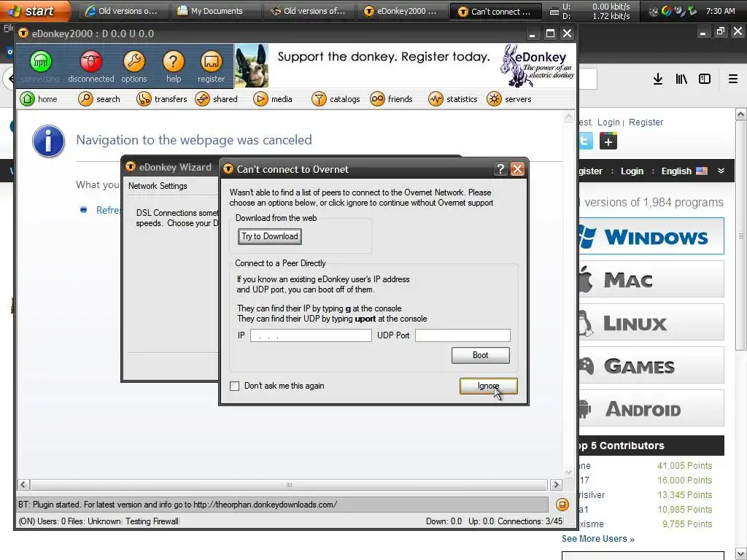Click the horizontal scrollbar left arrow in eDonkey
The width and height of the screenshot is (747, 560).
click(x=24, y=485)
